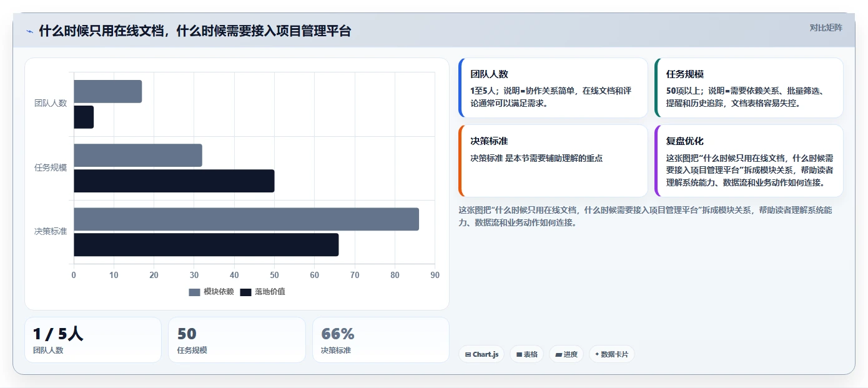Click the 对比矩阵 label in the header
This screenshot has width=868, height=388.
pyautogui.click(x=826, y=27)
